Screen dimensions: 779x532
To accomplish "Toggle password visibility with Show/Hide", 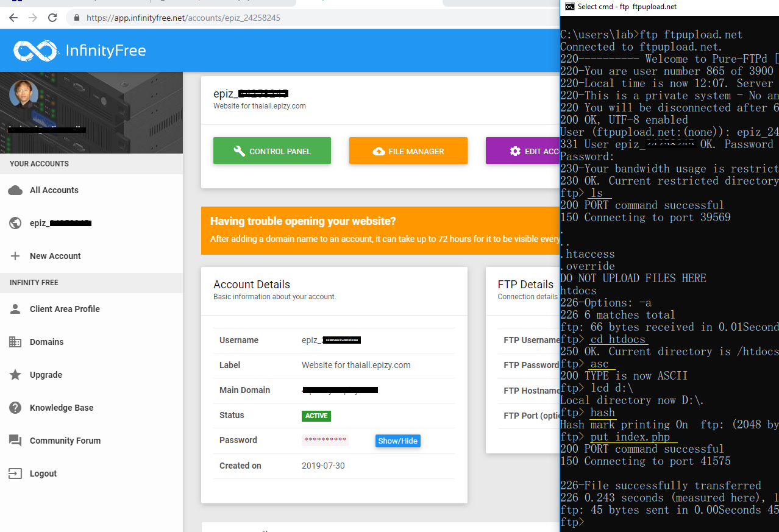I will 397,441.
